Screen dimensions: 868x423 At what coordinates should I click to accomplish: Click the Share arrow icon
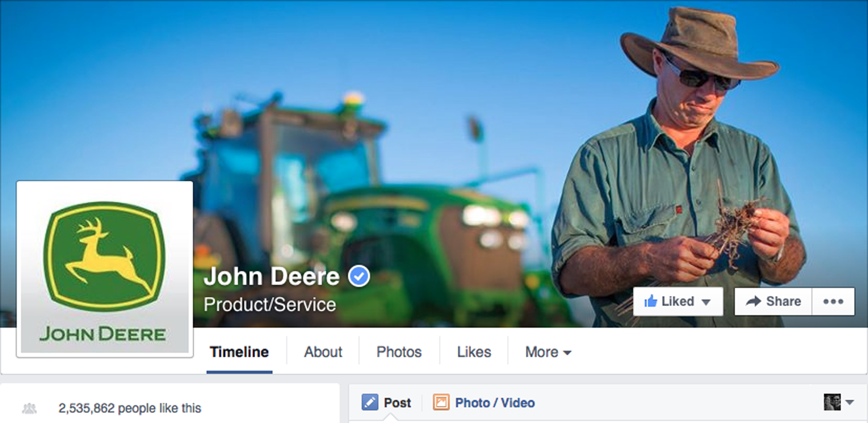point(753,301)
